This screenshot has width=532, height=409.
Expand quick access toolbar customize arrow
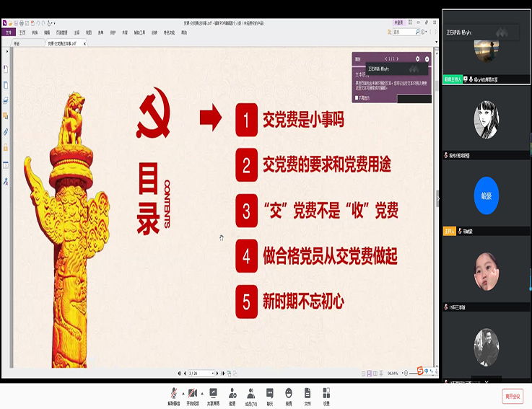54,23
